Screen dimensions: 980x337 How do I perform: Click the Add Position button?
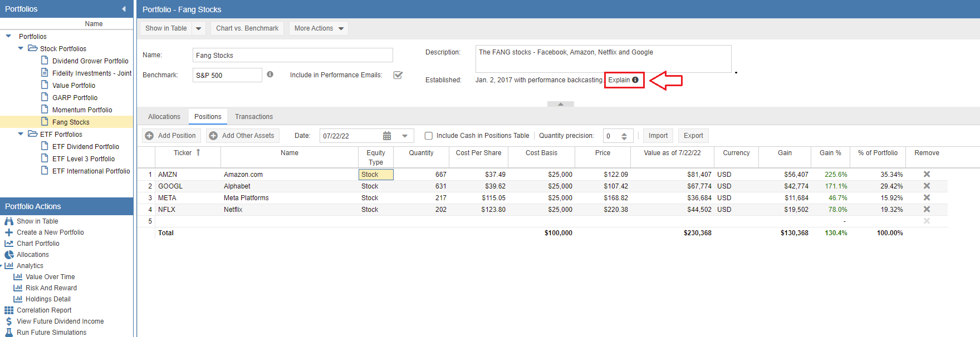171,136
